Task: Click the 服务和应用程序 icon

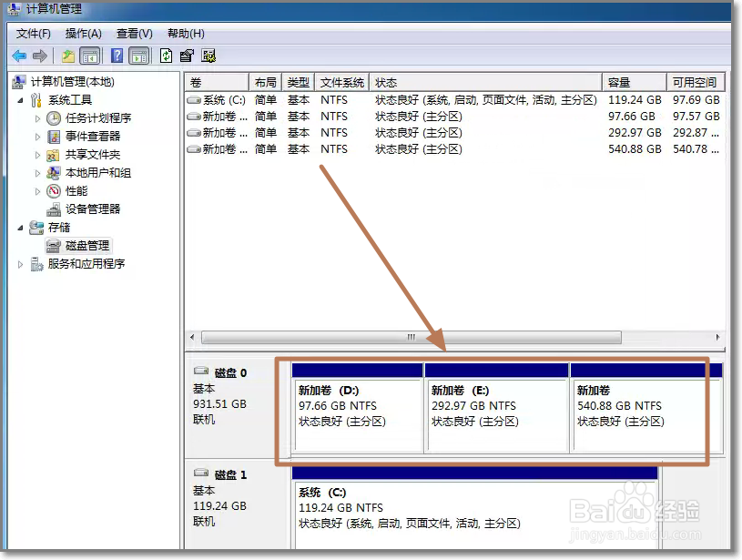Action: [36, 264]
